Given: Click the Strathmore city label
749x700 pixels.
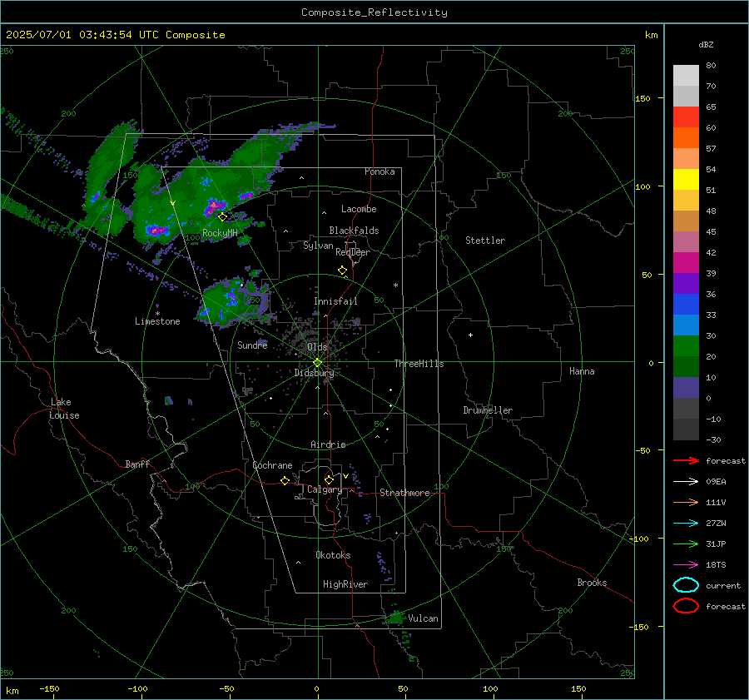Looking at the screenshot, I should (404, 493).
